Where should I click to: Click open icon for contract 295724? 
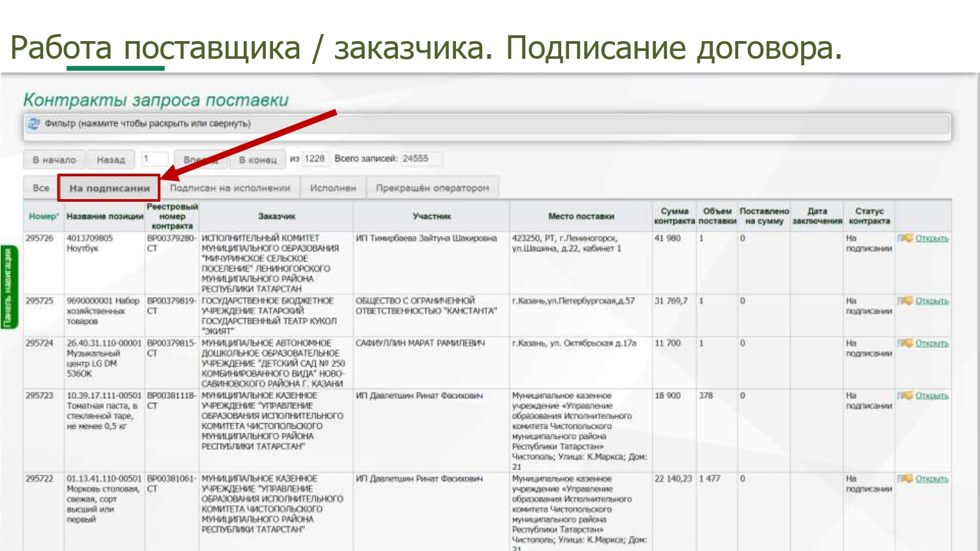(x=905, y=343)
